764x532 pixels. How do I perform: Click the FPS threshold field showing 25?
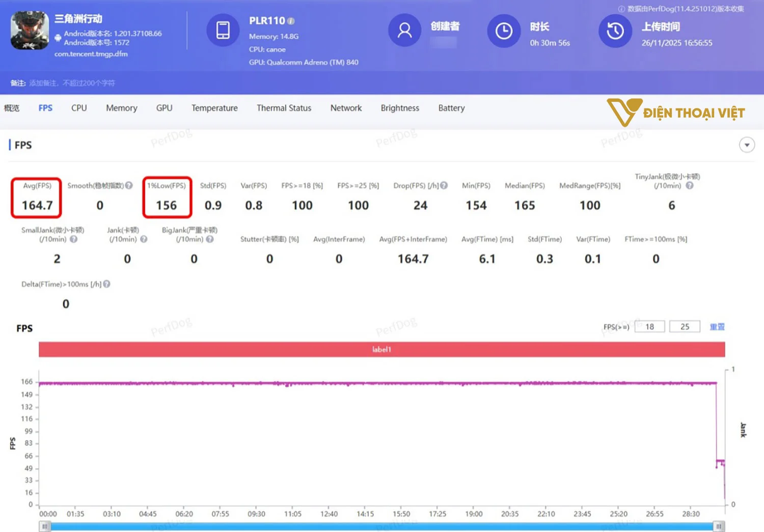[685, 327]
